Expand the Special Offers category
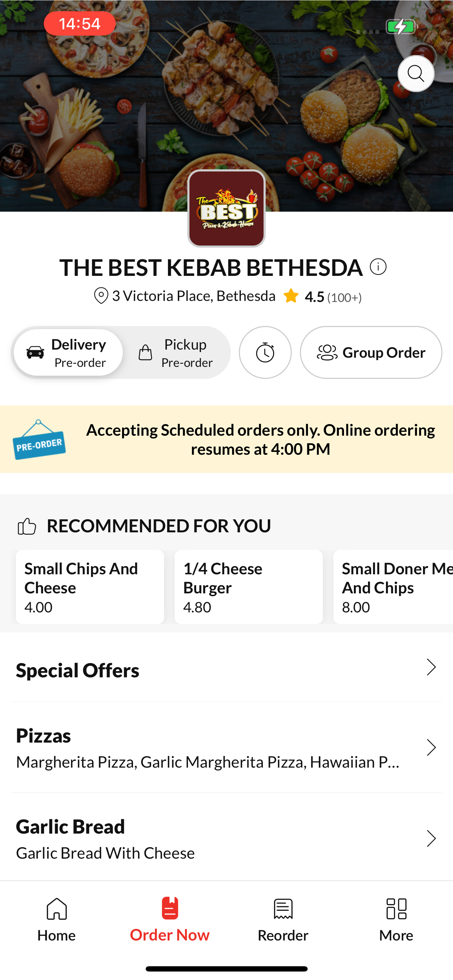This screenshot has height=980, width=453. click(226, 670)
